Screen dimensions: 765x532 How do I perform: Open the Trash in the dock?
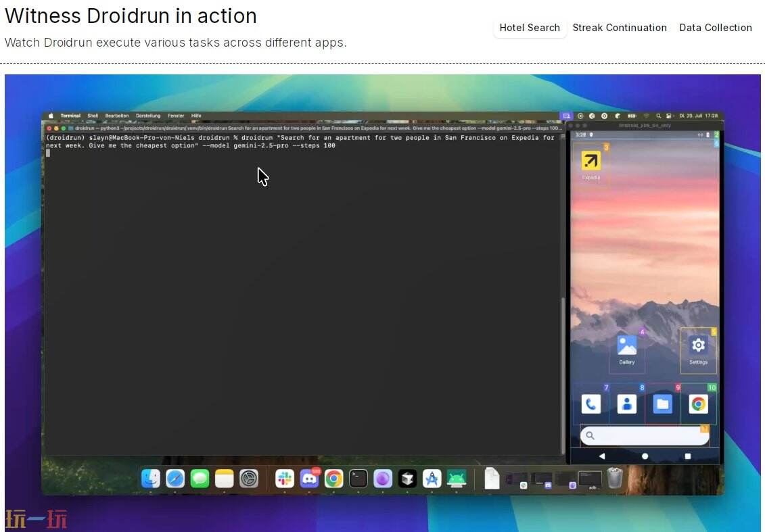614,479
